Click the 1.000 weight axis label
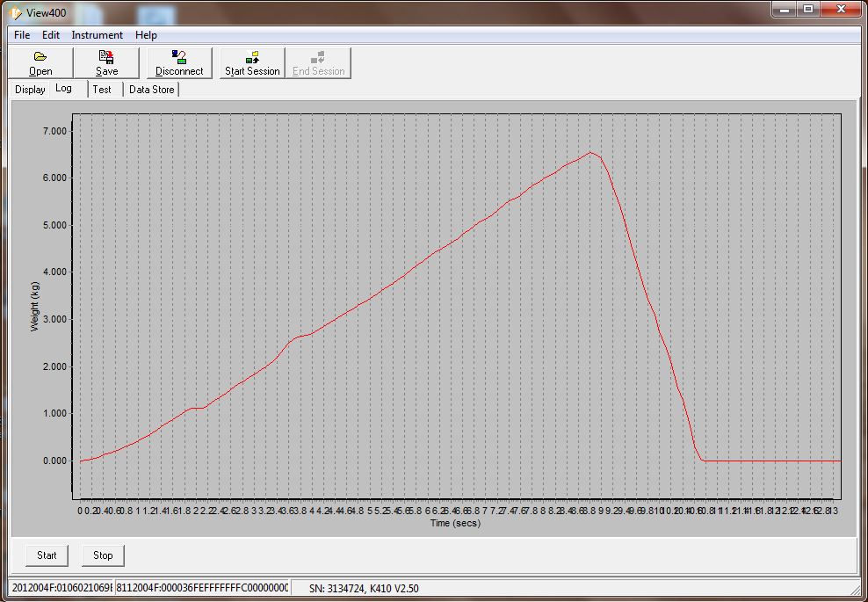 coord(54,413)
